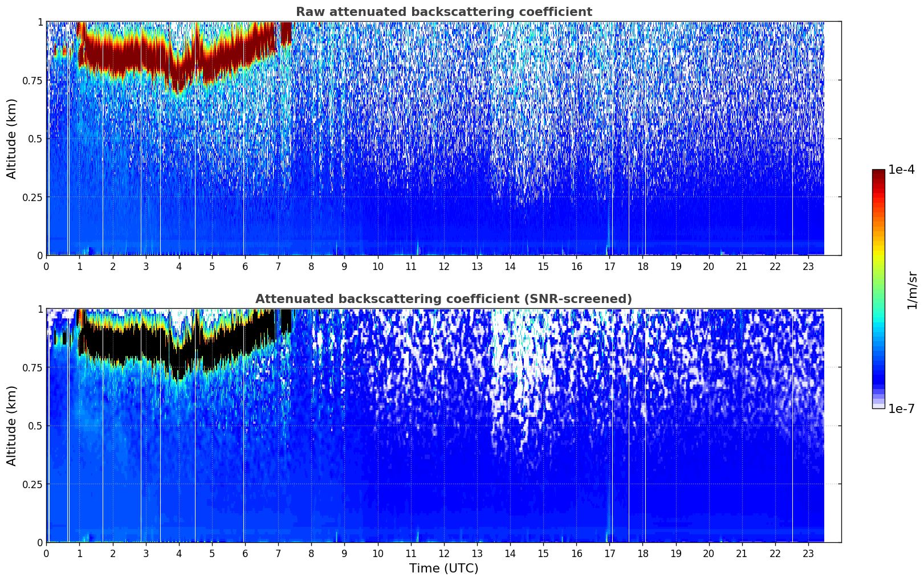
Task: Click the "1" altitude tick of the SNR-screened plot
Action: coord(40,309)
